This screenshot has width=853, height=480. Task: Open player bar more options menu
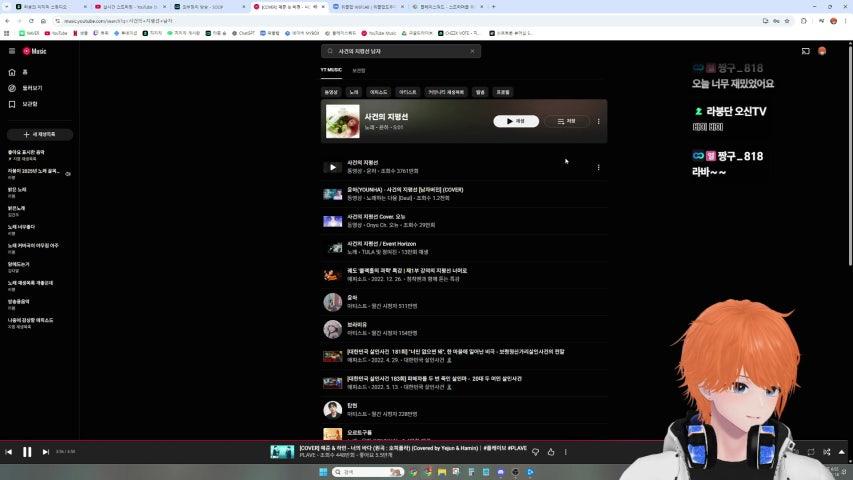[566, 452]
